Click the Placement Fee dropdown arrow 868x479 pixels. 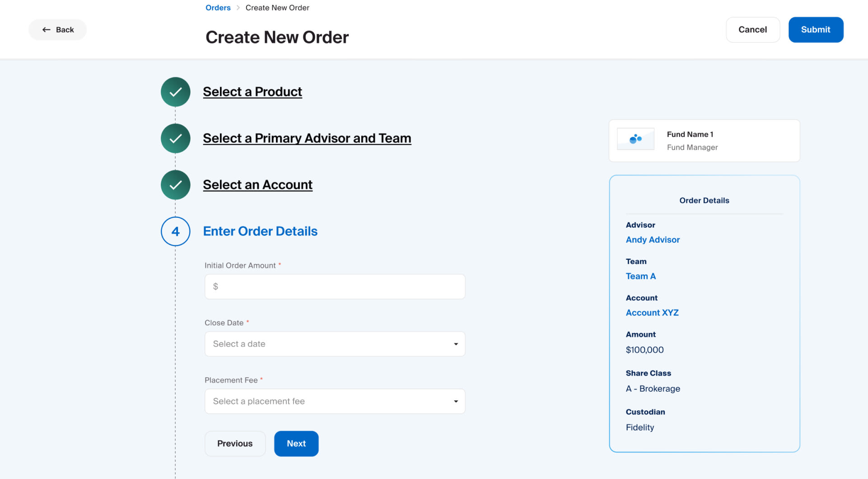tap(456, 401)
